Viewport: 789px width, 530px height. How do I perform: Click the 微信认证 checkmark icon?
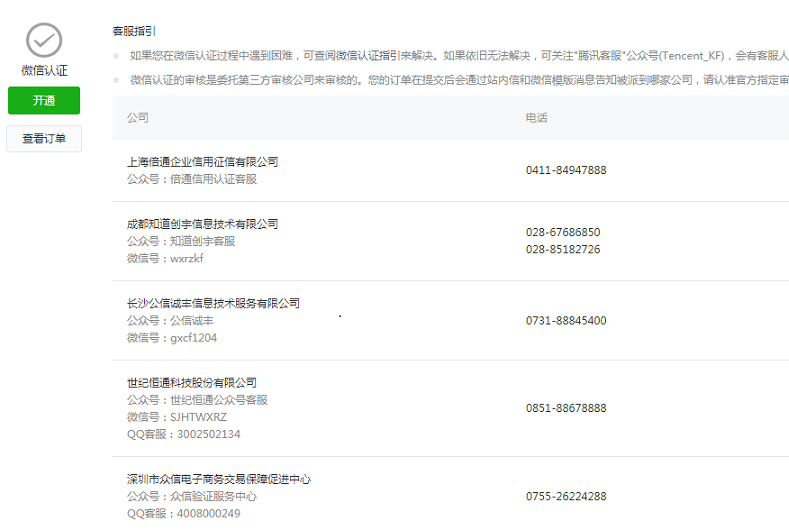pos(44,40)
